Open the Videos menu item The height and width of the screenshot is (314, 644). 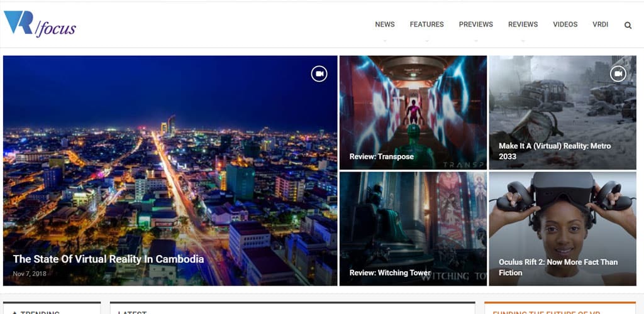tap(565, 24)
